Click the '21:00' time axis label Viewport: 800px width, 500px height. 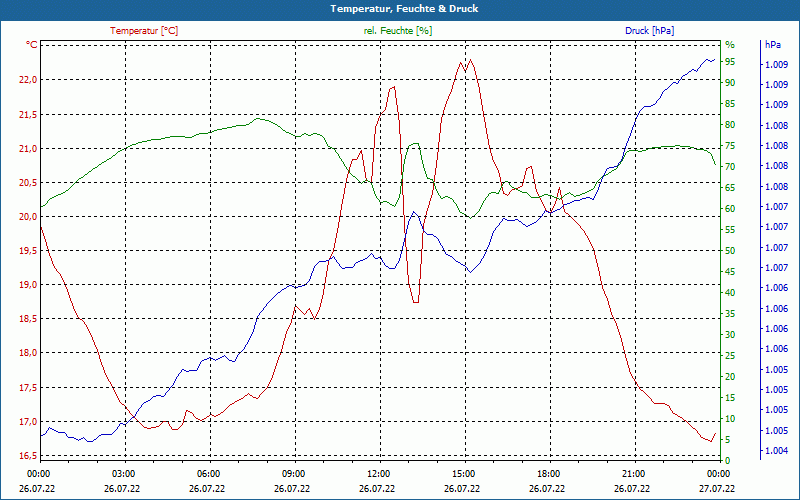632,474
